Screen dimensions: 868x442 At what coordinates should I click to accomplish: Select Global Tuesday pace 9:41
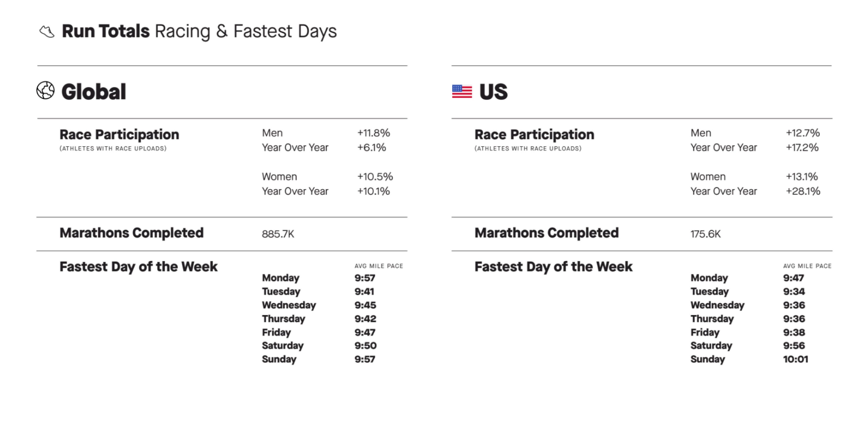tap(364, 291)
